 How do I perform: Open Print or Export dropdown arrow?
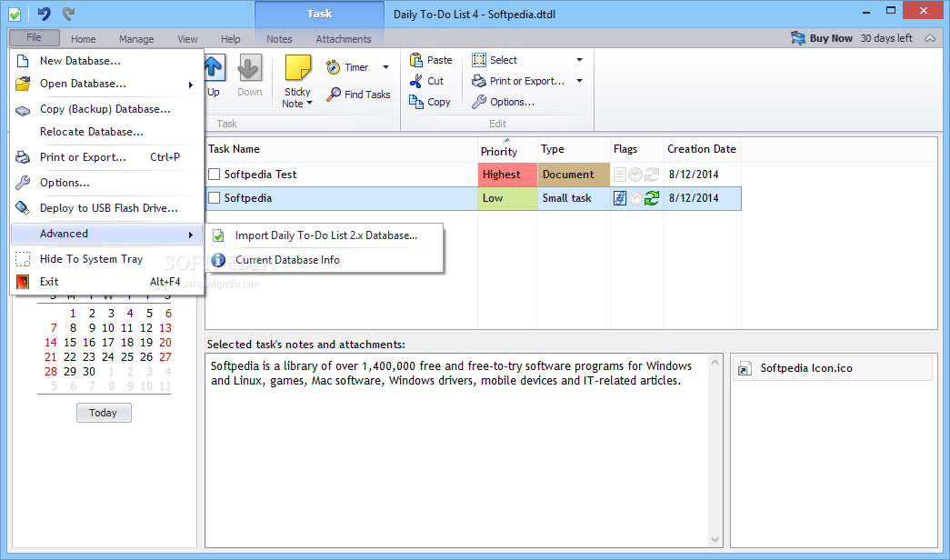(579, 81)
